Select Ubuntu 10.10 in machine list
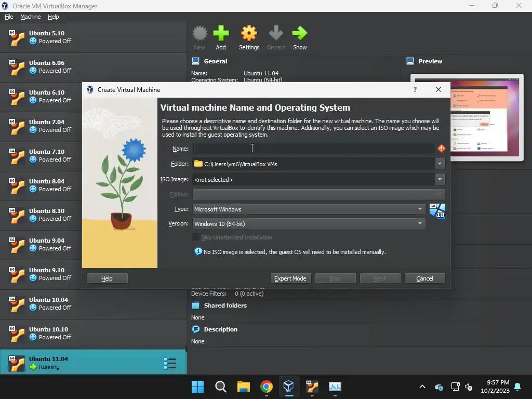 pos(94,333)
